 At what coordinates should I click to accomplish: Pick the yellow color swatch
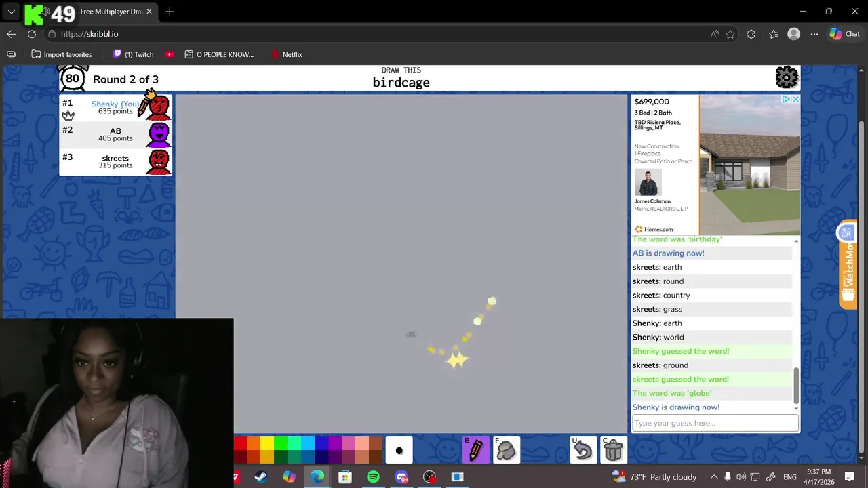(267, 443)
